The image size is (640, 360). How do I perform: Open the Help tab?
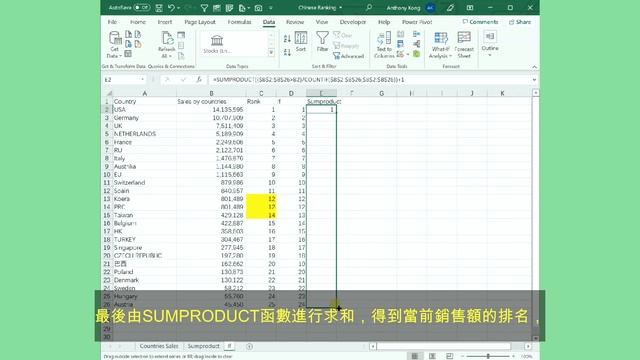[x=384, y=22]
